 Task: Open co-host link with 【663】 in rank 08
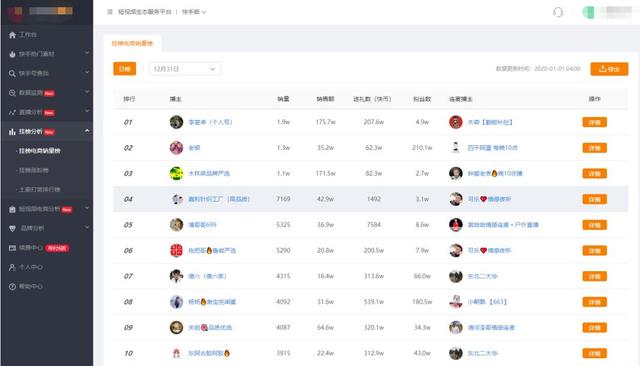coord(487,302)
